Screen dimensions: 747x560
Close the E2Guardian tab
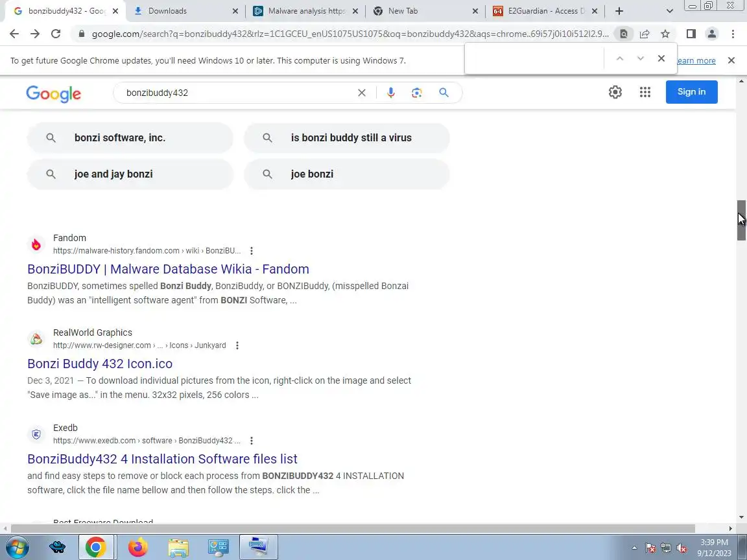click(595, 11)
